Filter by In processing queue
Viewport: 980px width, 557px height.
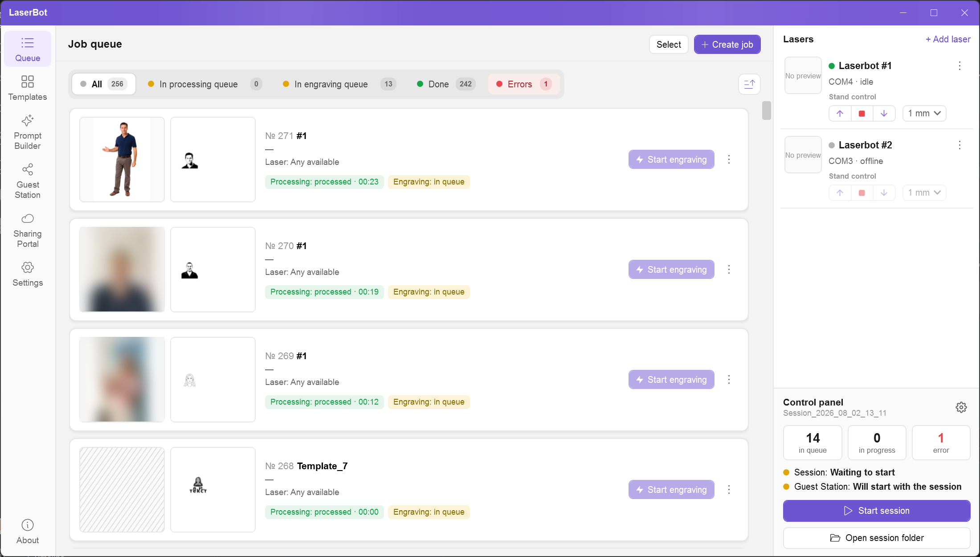pyautogui.click(x=205, y=84)
